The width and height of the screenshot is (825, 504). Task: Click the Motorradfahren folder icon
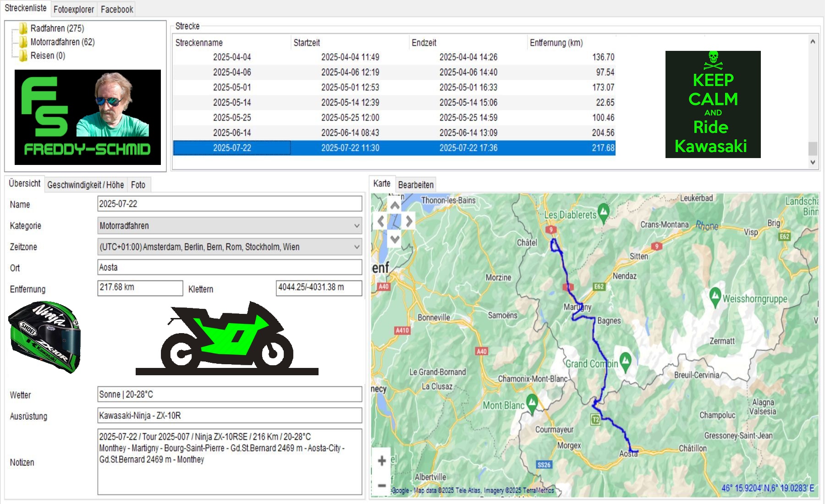[x=23, y=42]
